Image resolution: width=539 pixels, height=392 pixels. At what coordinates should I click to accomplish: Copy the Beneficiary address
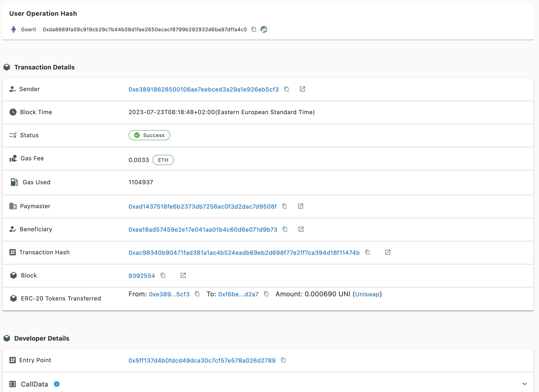(285, 229)
